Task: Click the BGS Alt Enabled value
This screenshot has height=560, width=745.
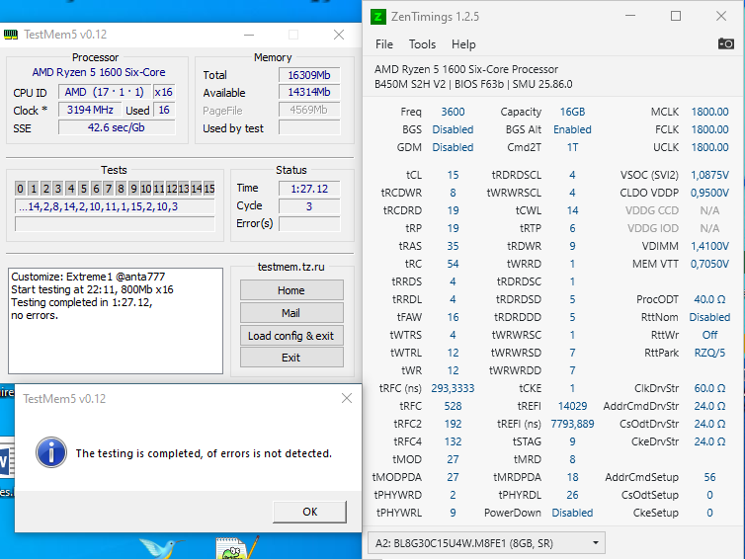Action: coord(572,129)
